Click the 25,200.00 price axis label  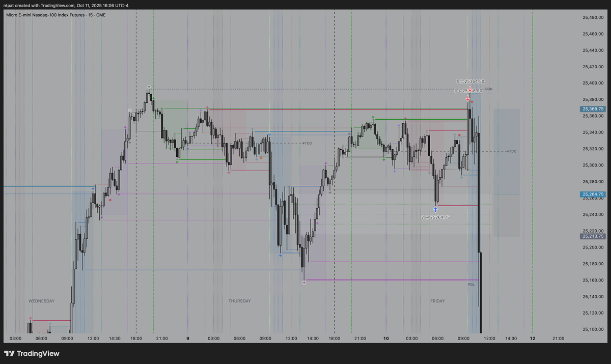[593, 247]
